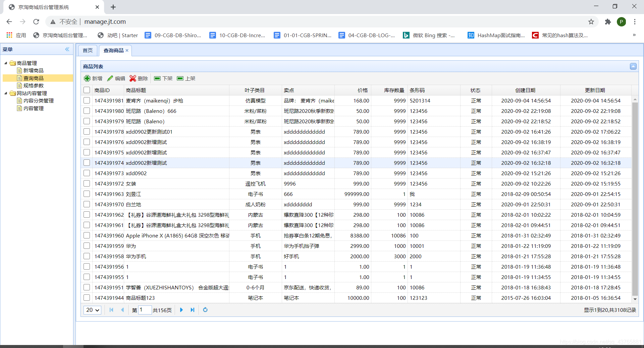Sort by 库存数量 column header

pos(389,90)
